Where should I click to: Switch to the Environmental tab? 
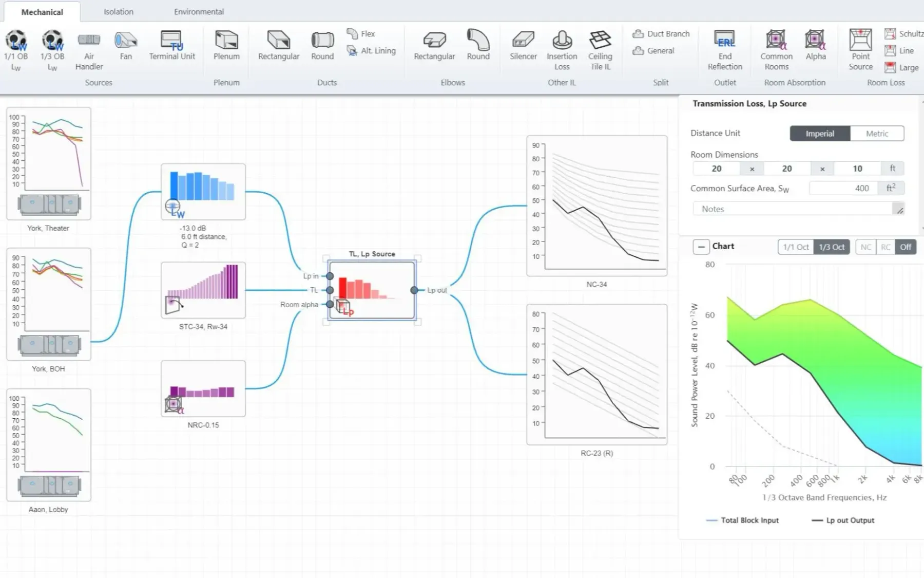(x=199, y=12)
